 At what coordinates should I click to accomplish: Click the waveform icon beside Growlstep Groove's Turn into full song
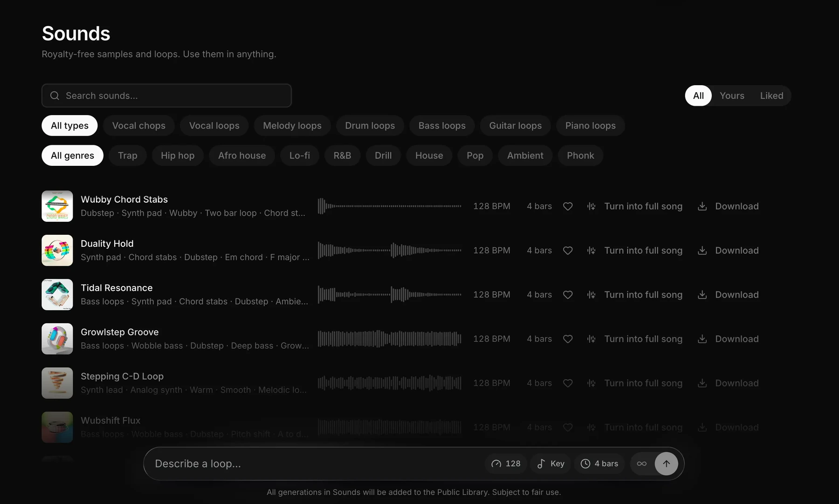click(x=591, y=339)
